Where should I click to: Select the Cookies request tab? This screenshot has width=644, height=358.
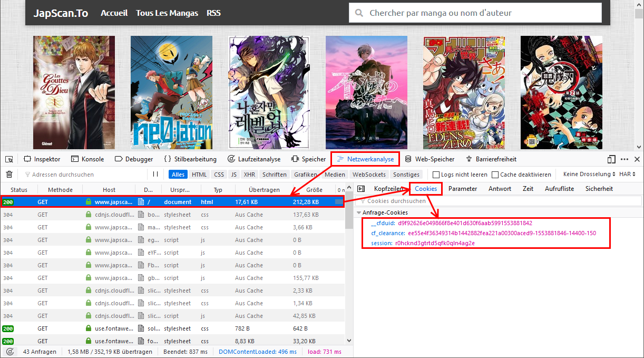point(426,189)
